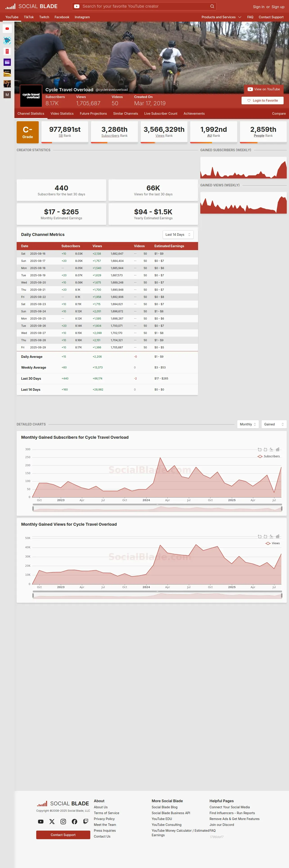The height and width of the screenshot is (868, 289).
Task: Toggle the Subscribers legend series on chart
Action: pyautogui.click(x=269, y=456)
